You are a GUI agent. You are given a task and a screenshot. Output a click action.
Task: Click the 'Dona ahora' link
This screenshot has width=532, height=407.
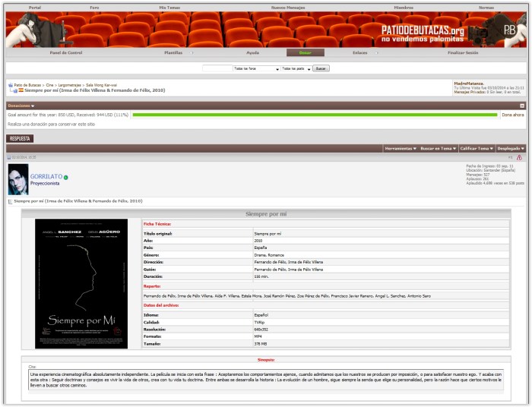(513, 115)
